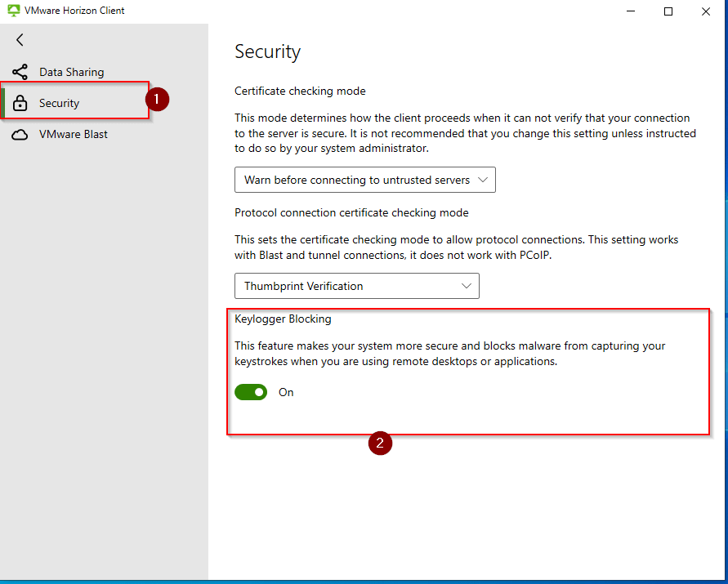Click the Security page title
This screenshot has width=728, height=584.
267,51
